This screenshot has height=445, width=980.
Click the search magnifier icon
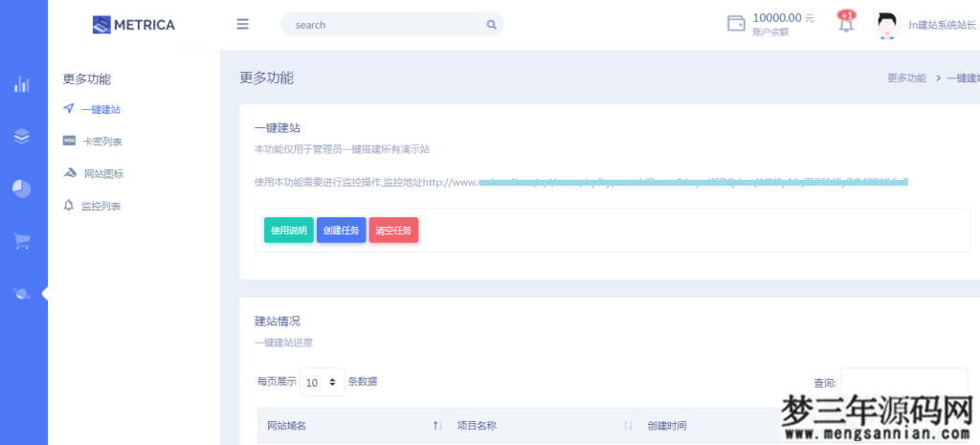click(491, 25)
